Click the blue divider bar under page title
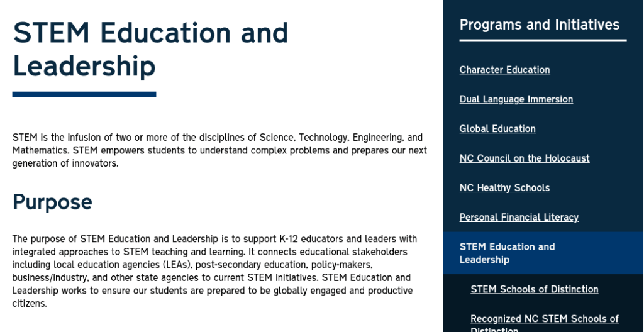Screen dimensions: 644x332 pyautogui.click(x=84, y=94)
